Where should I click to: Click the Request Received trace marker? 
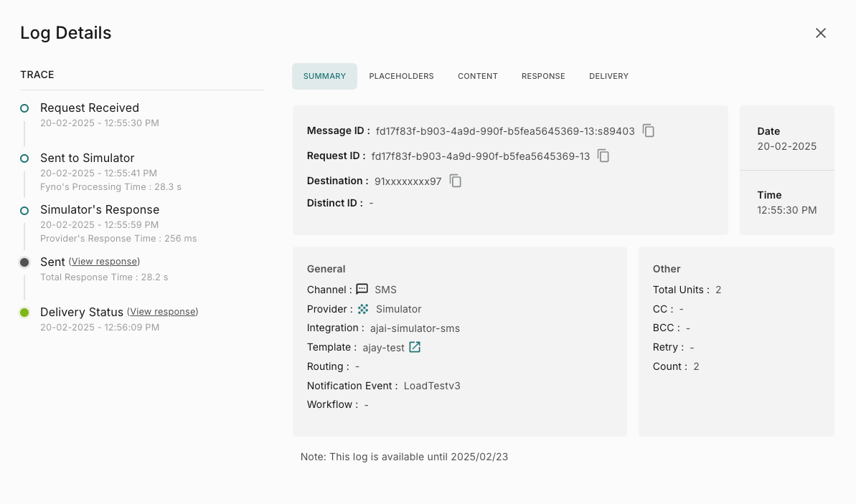click(x=24, y=108)
